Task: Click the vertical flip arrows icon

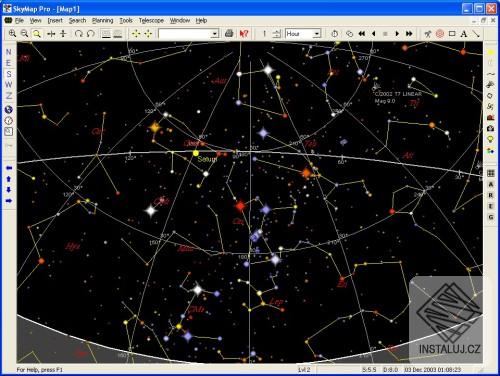Action: pyautogui.click(x=63, y=34)
